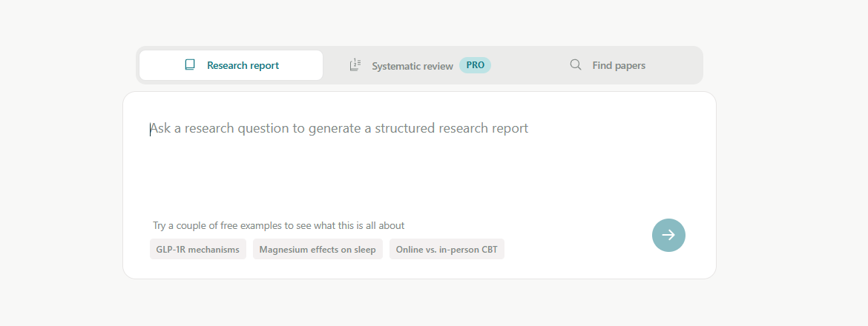This screenshot has height=326, width=868.
Task: Click the white arrow icon to submit
Action: click(x=668, y=236)
